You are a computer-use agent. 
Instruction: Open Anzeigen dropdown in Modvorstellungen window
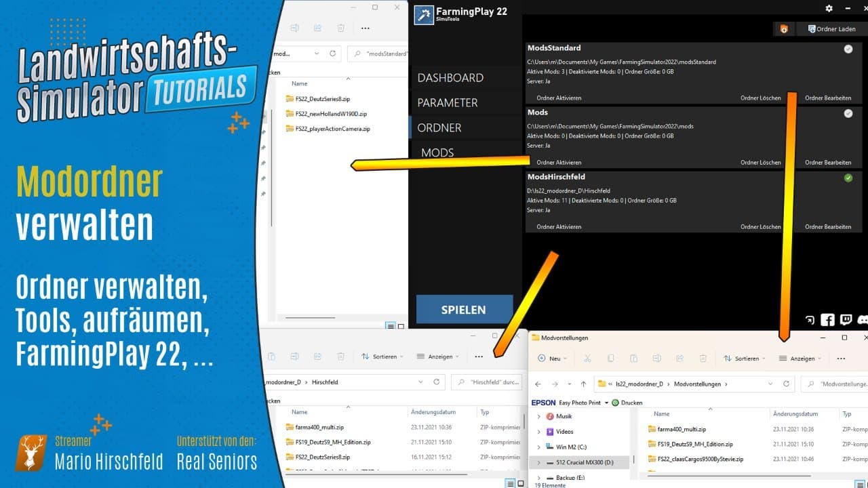pyautogui.click(x=800, y=359)
